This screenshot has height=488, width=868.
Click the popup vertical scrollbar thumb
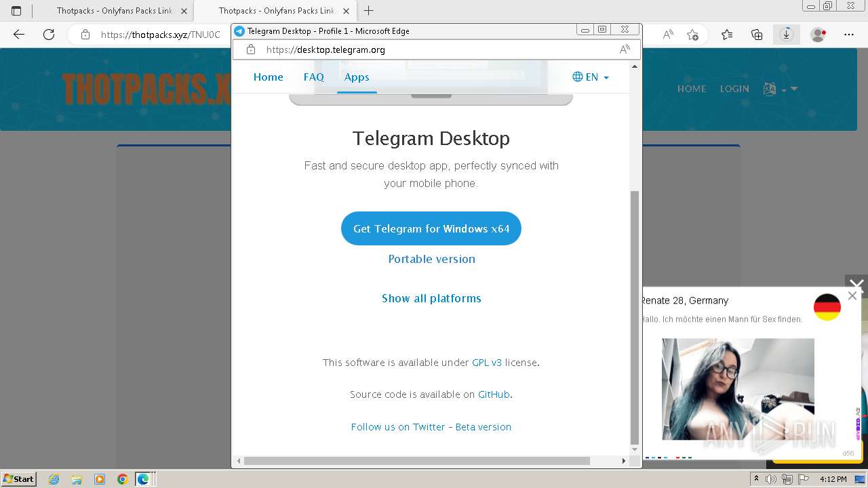[x=635, y=317]
